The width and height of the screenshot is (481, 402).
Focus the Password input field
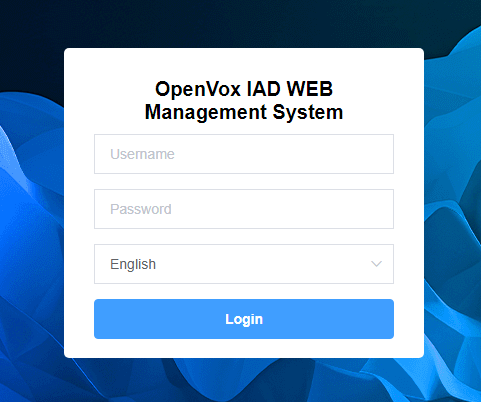(x=244, y=209)
